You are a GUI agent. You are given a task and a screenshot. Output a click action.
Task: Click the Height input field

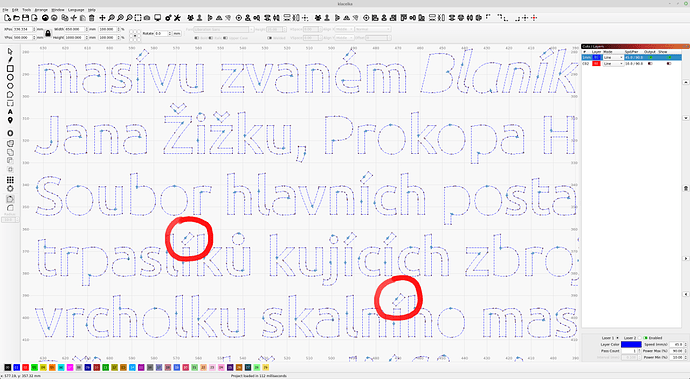[75, 38]
